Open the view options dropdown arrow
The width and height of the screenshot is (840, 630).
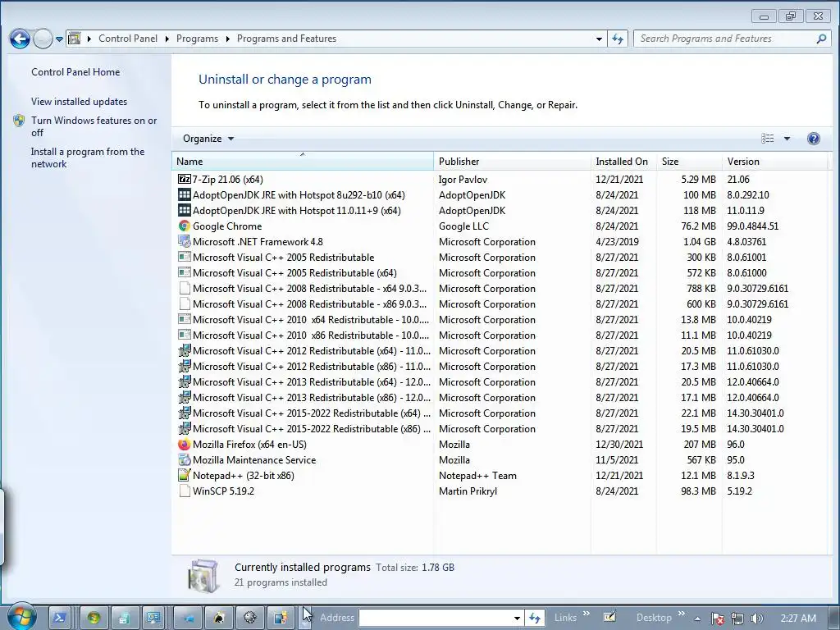[x=787, y=139]
